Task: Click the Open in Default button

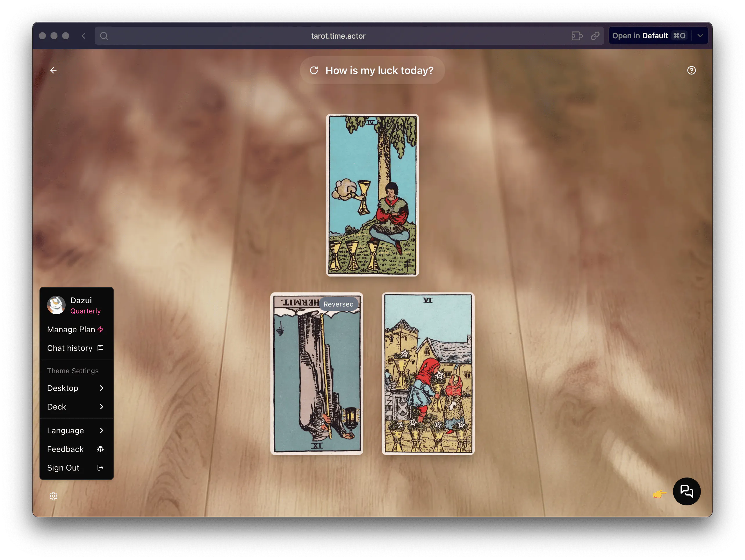Action: click(649, 36)
